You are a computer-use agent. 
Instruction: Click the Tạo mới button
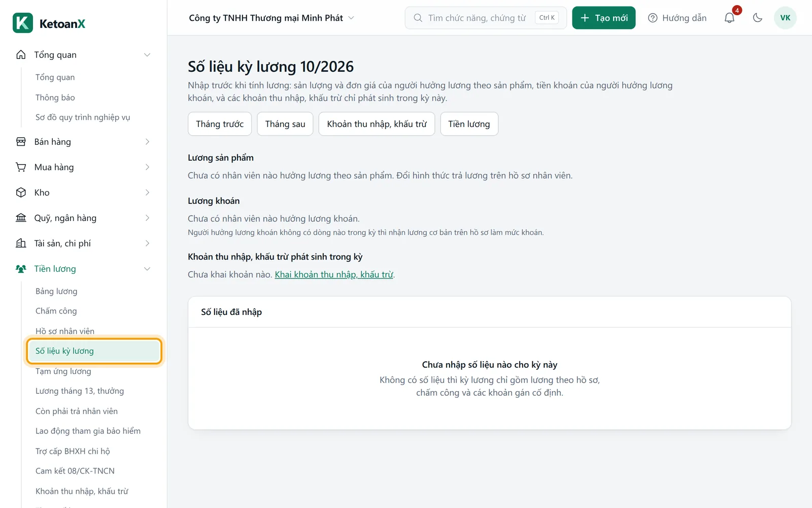[x=604, y=18]
